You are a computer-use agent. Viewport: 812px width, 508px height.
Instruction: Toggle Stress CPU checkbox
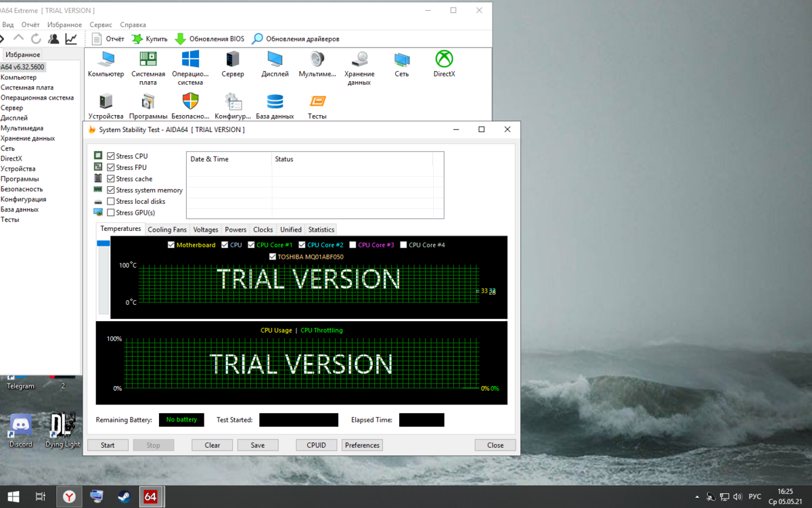(x=111, y=156)
